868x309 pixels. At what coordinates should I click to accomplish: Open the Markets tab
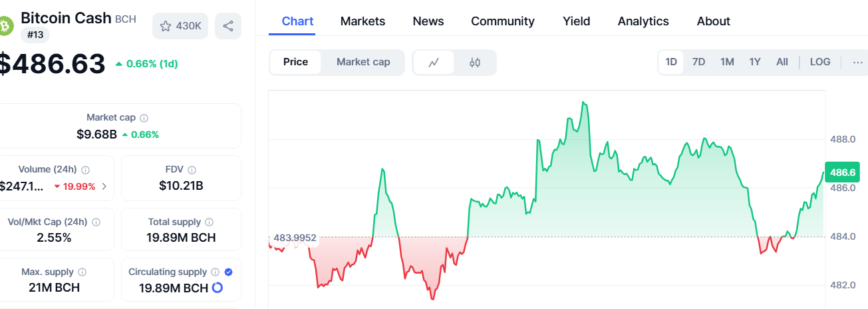362,21
